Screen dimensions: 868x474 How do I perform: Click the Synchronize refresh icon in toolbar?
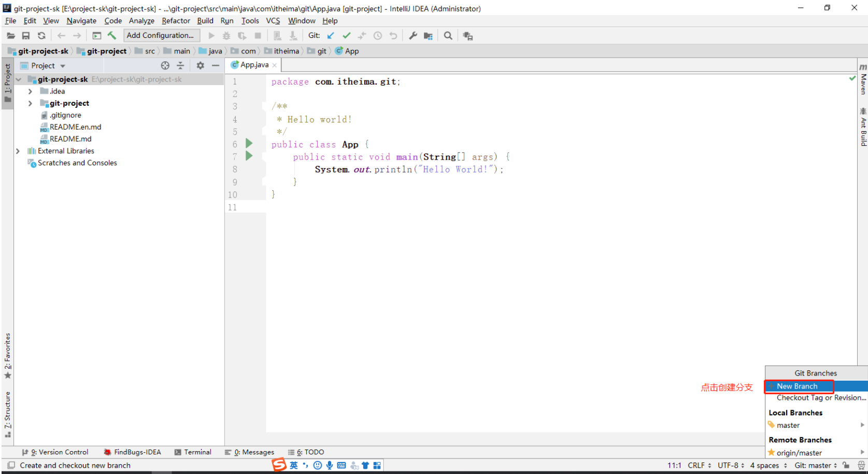[41, 36]
